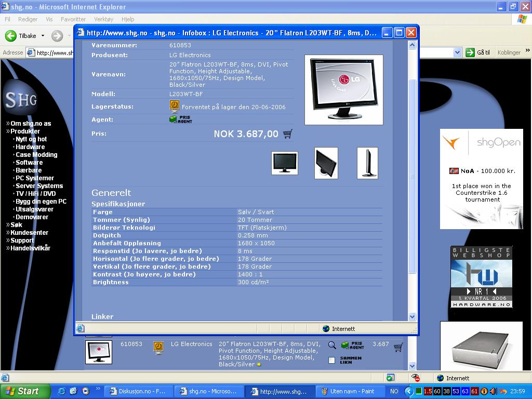Click the main page scrollbar down arrow

pyautogui.click(x=412, y=366)
